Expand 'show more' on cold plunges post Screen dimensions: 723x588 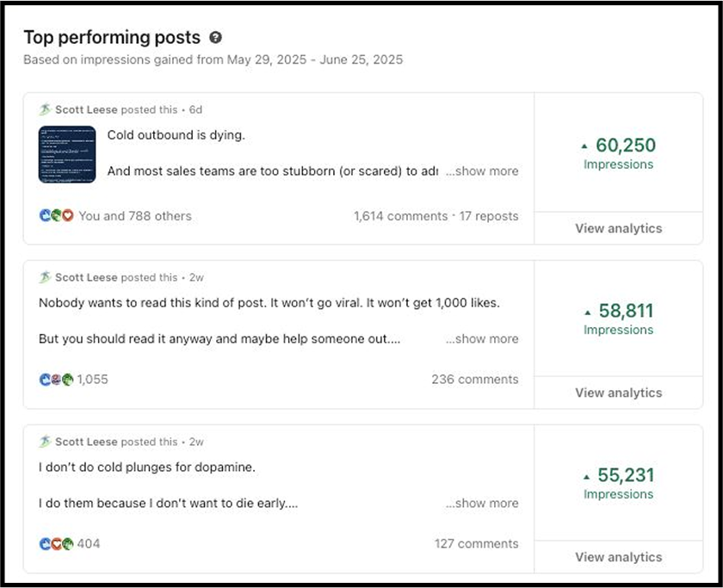(482, 503)
